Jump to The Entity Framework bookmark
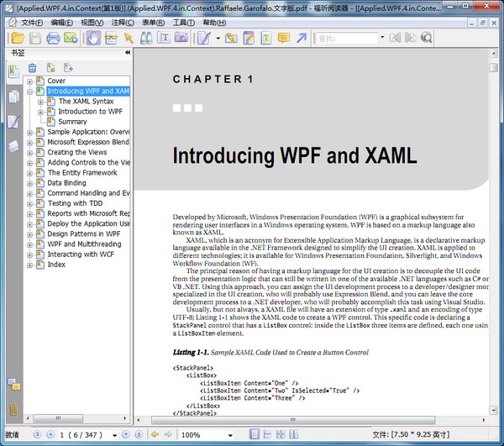The width and height of the screenshot is (504, 446). point(82,172)
